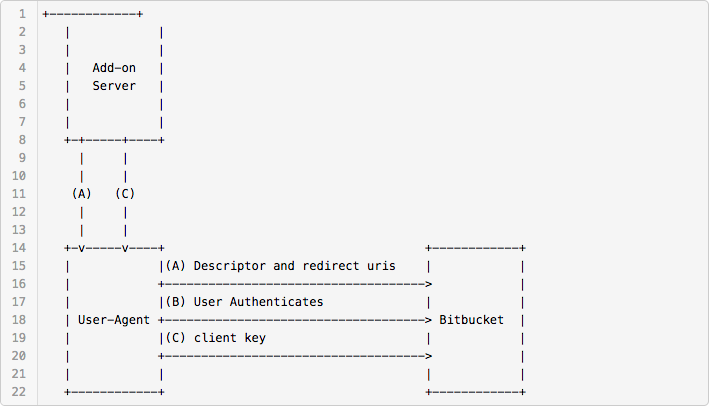The height and width of the screenshot is (406, 709).
Task: Select line number 18 in the gutter
Action: tap(19, 320)
